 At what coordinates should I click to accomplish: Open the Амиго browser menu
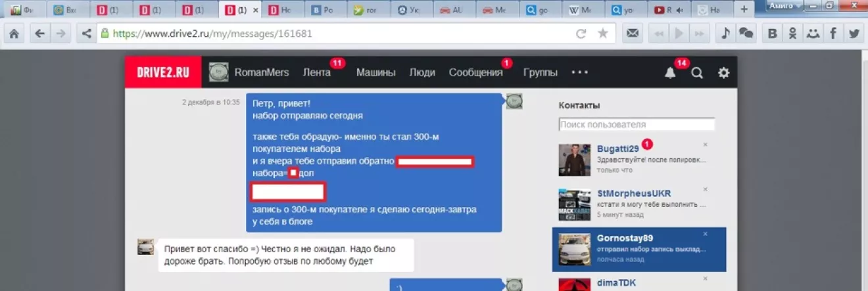786,5
